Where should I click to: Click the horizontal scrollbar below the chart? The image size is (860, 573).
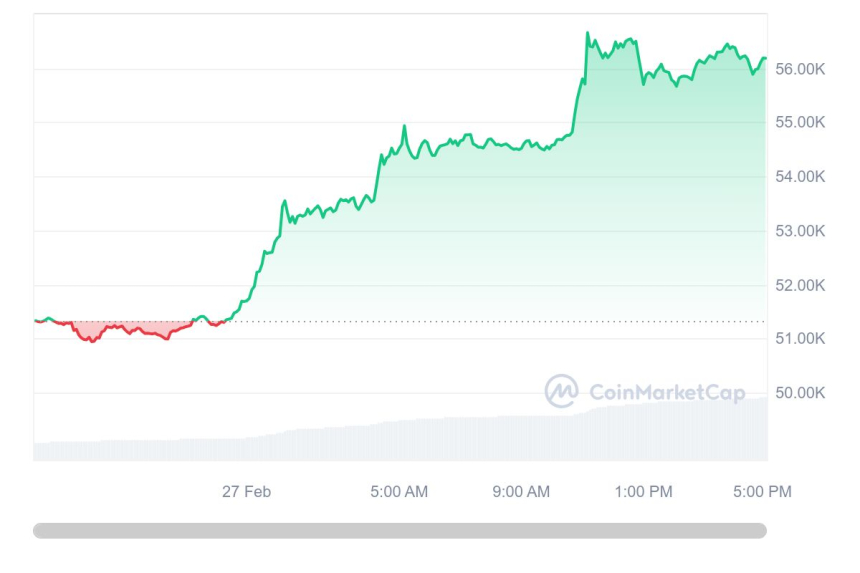[x=400, y=530]
